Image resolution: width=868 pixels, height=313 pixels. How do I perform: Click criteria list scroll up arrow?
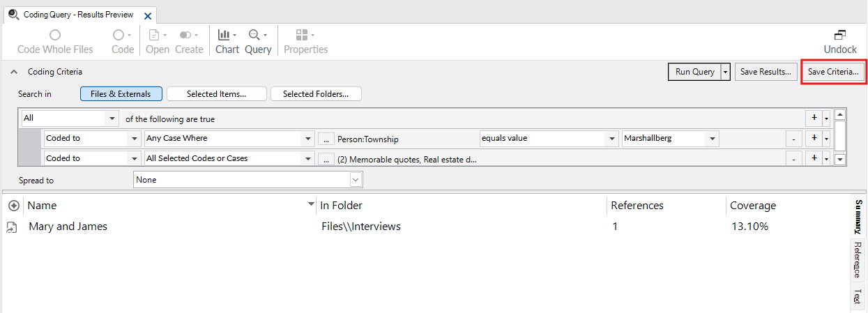[840, 114]
